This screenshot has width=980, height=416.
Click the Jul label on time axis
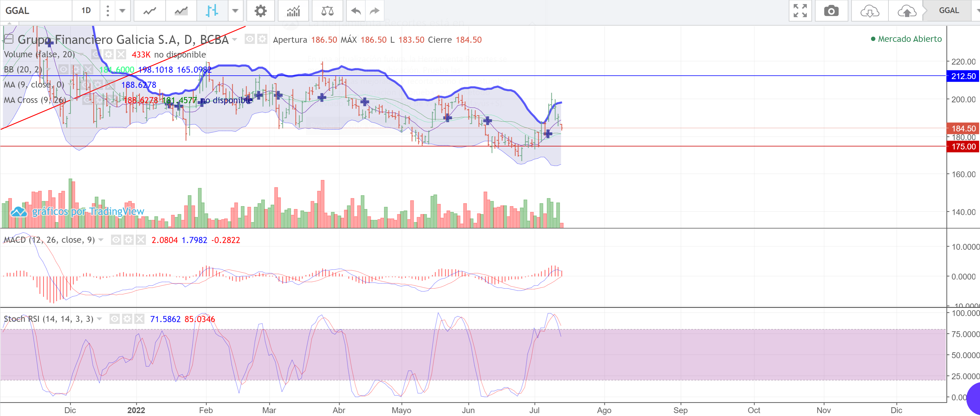(534, 410)
